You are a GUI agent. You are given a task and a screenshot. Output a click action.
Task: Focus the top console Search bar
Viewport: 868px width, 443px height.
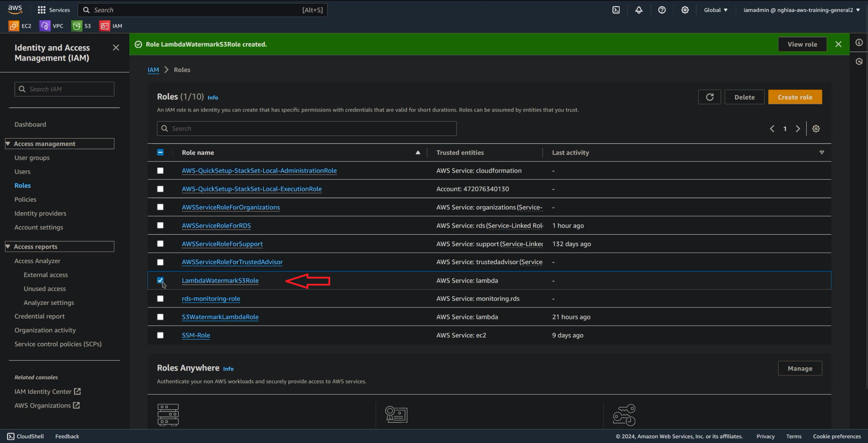pos(202,10)
